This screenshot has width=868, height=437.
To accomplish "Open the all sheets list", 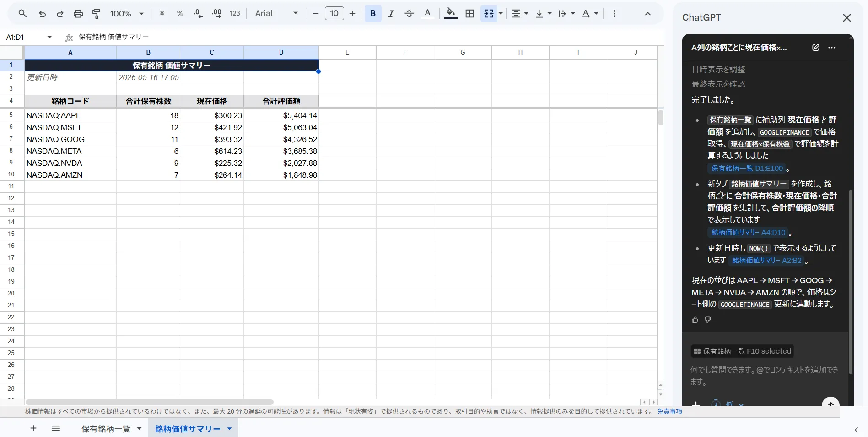I will (x=56, y=428).
